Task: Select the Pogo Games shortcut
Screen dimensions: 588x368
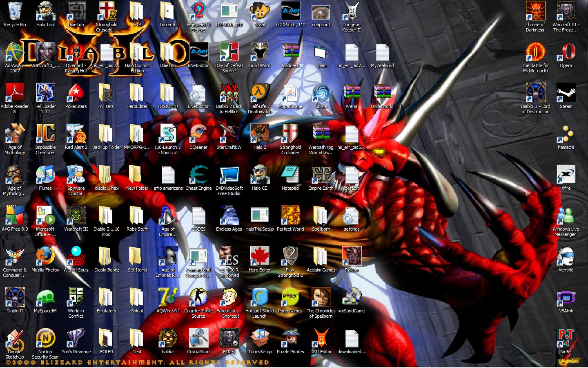Action: (290, 297)
